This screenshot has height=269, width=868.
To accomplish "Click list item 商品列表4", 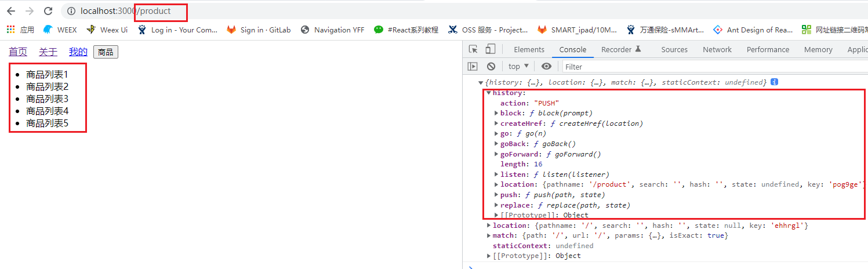I will (47, 111).
